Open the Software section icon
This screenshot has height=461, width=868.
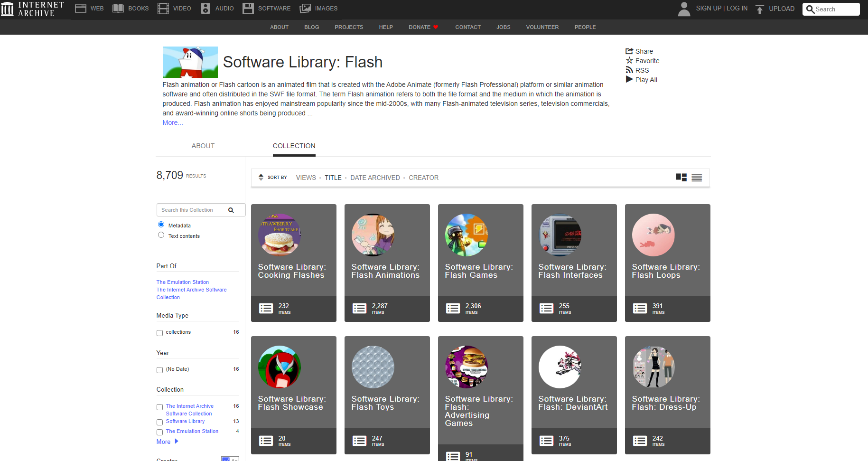click(248, 9)
